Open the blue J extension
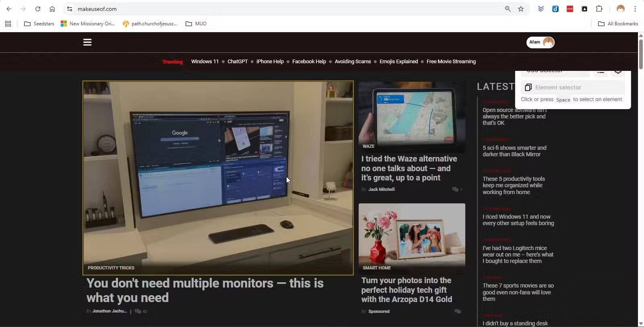Screen dimensions: 644x327 (x=555, y=9)
